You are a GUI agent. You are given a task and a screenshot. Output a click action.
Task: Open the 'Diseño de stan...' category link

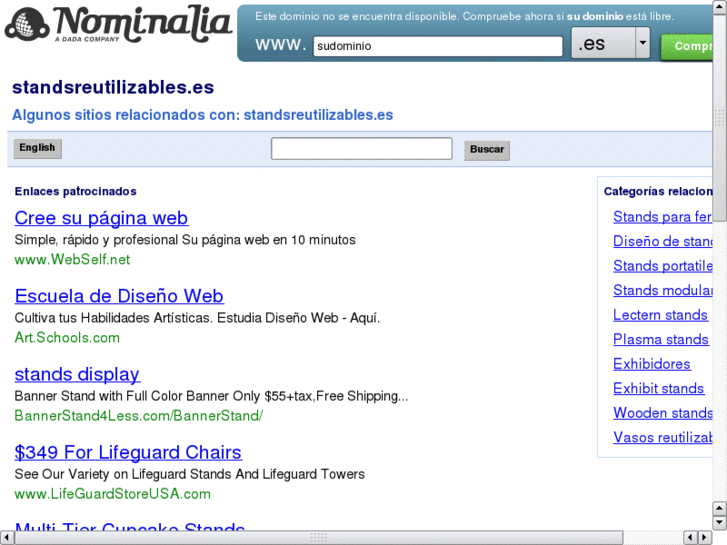[662, 241]
